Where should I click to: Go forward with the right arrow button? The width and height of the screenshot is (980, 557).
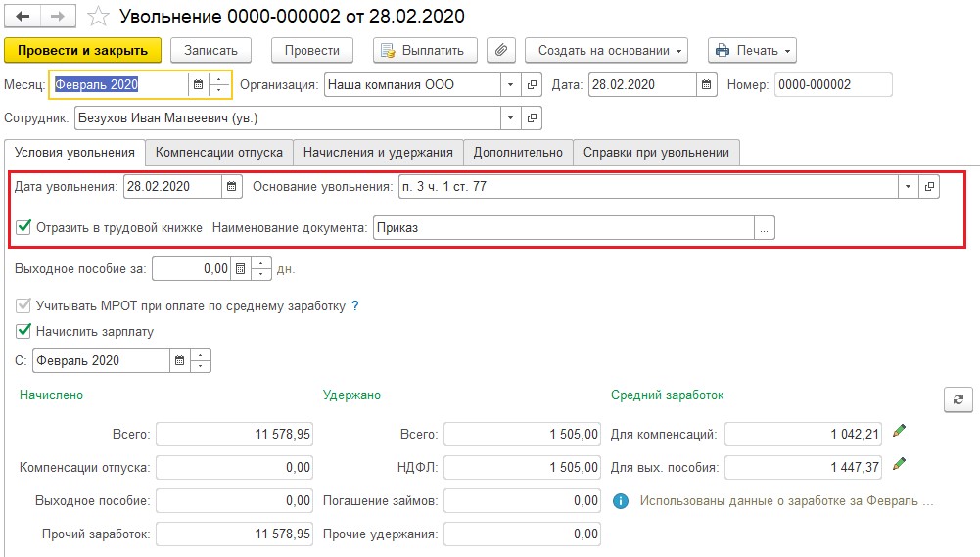[x=58, y=17]
